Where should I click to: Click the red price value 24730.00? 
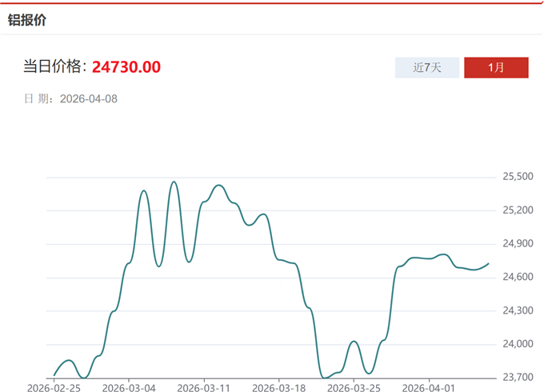point(126,67)
